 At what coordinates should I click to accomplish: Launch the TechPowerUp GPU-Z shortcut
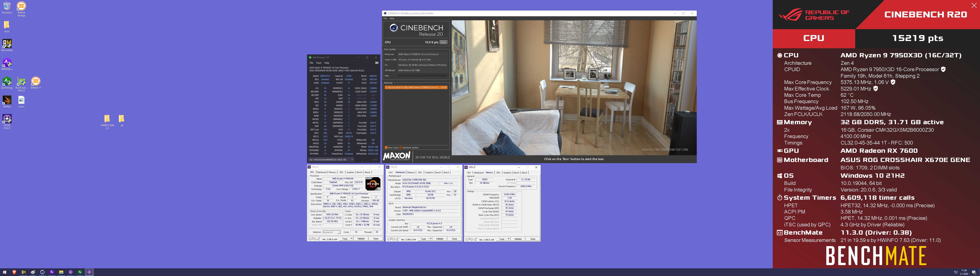(21, 84)
